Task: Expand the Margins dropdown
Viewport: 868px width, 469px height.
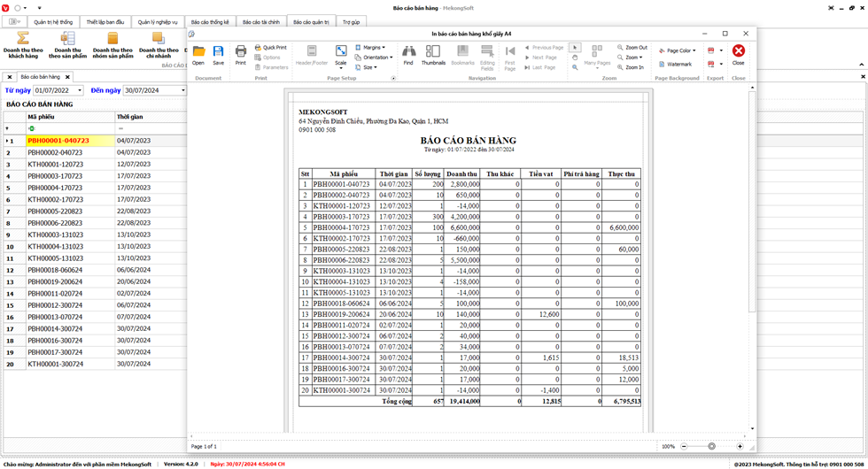Action: click(x=371, y=47)
